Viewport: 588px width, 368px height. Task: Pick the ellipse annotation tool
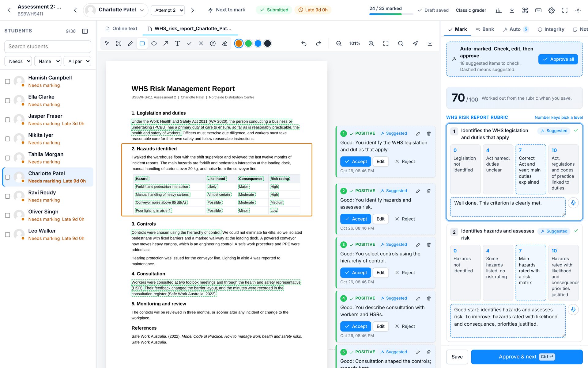point(154,44)
